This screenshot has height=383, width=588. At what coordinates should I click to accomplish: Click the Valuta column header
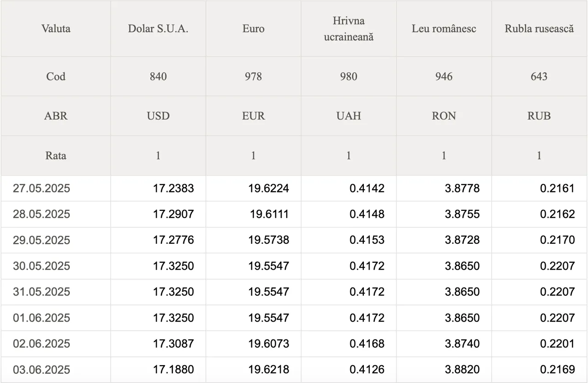pos(56,28)
